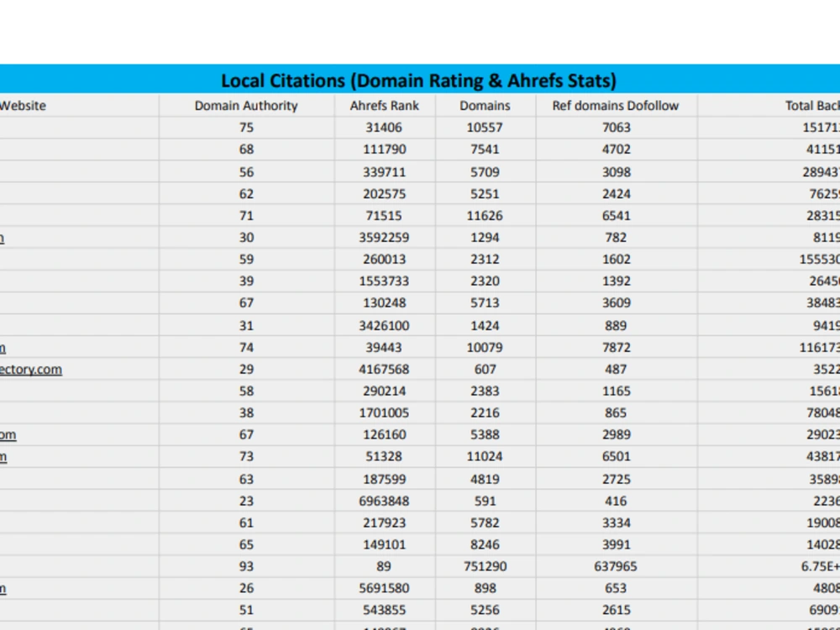Viewport: 840px width, 630px height.
Task: Click Domain Authority cell 93
Action: pyautogui.click(x=246, y=566)
